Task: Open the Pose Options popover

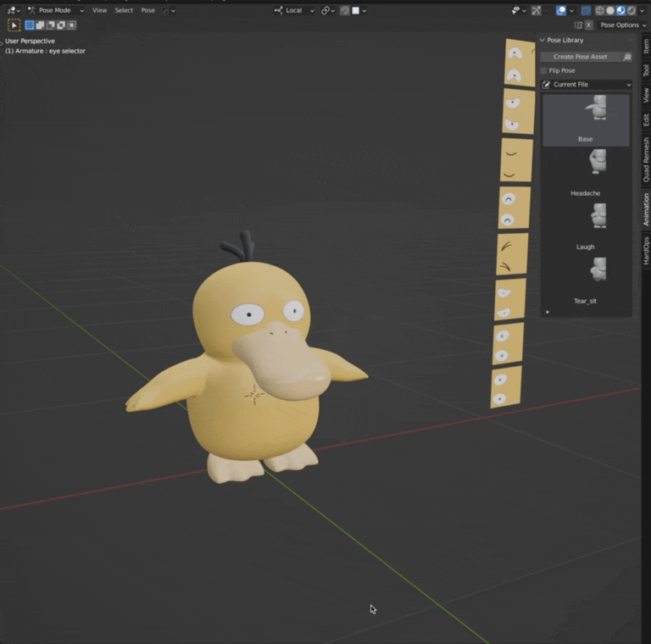Action: click(x=623, y=25)
